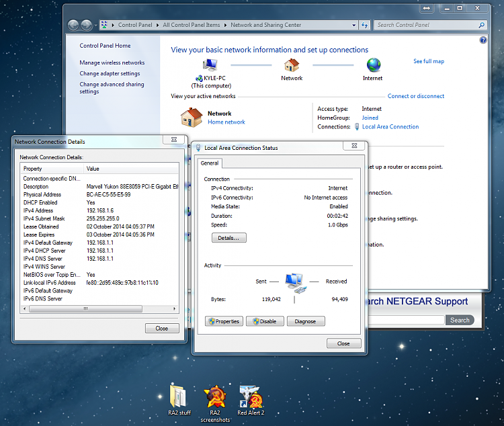This screenshot has height=426, width=504.
Task: Click the Internet globe icon in map
Action: [374, 65]
